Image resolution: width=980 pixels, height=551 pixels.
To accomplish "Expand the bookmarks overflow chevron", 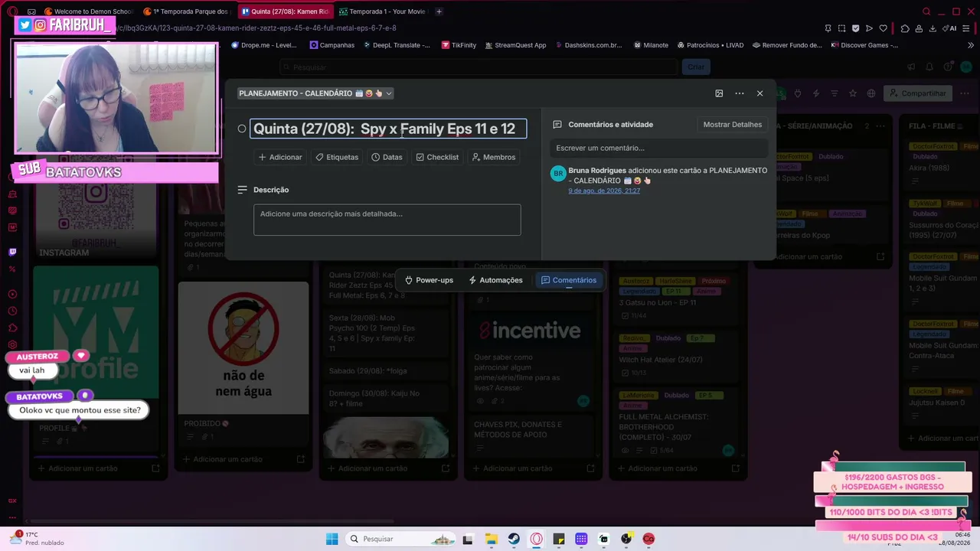I will pos(972,45).
